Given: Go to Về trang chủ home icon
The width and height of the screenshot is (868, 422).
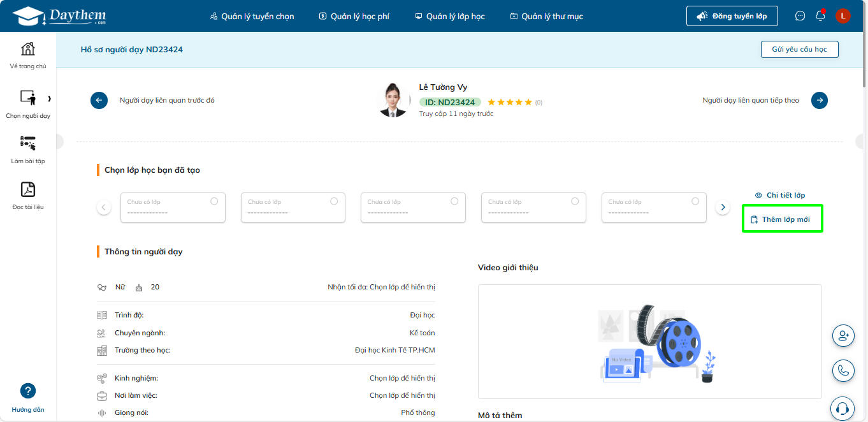Looking at the screenshot, I should [x=28, y=49].
